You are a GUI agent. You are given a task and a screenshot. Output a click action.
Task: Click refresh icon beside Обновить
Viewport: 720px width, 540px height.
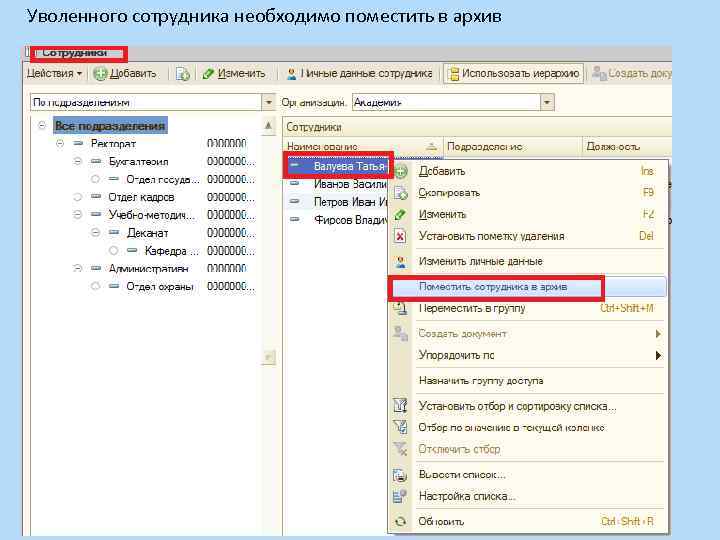(x=400, y=522)
